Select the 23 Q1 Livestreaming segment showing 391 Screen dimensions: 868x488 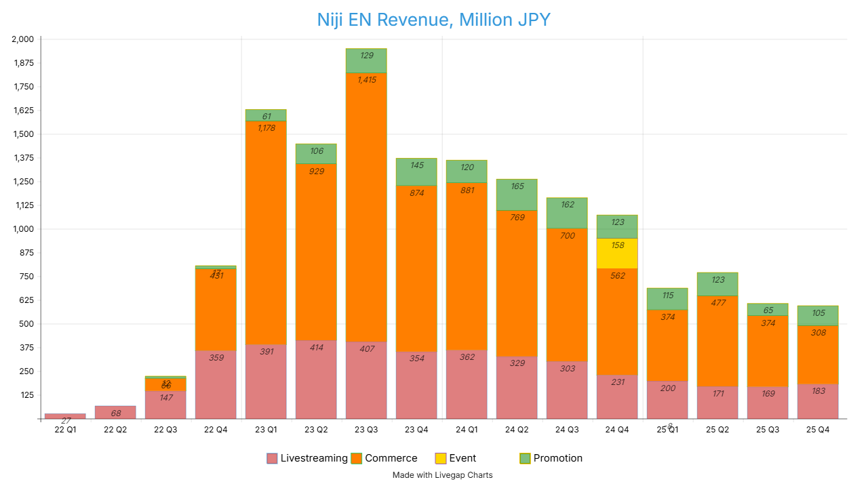(266, 382)
